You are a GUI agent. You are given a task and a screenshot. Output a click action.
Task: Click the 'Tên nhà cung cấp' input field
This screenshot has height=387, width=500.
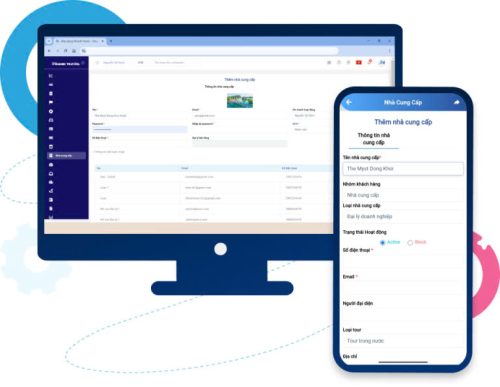(403, 169)
